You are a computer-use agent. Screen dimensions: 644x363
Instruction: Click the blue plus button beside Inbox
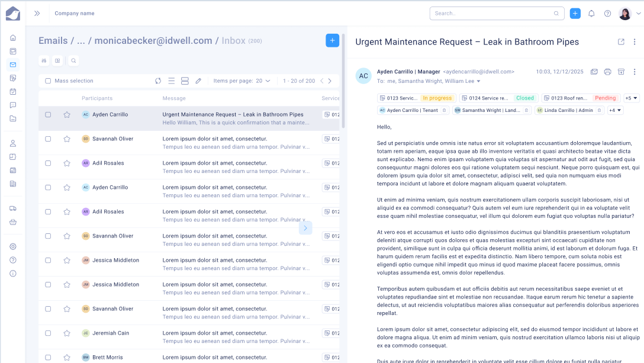pos(332,40)
